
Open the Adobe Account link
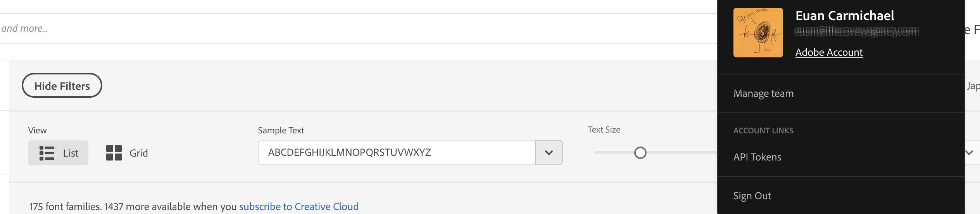point(829,52)
